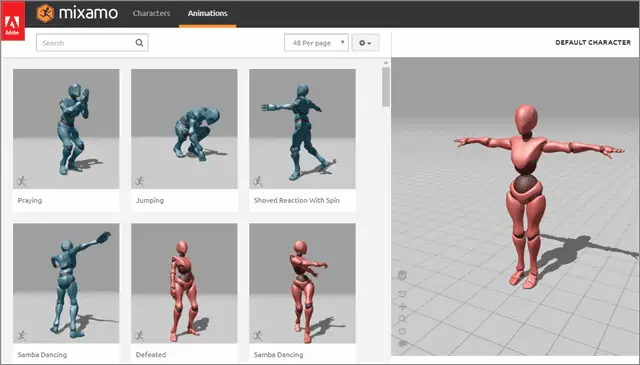Click the Adobe logo icon

click(13, 21)
